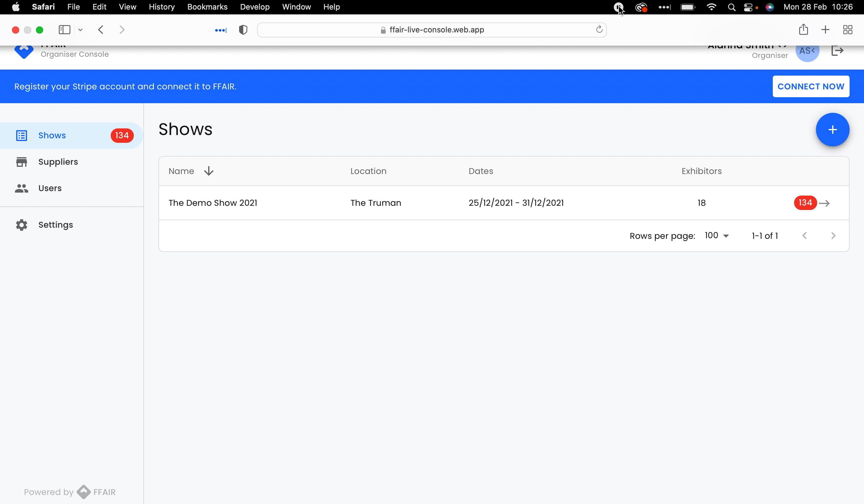Click the 25/12/2021 - 31/12/2021 dates cell
The image size is (864, 504).
(516, 203)
